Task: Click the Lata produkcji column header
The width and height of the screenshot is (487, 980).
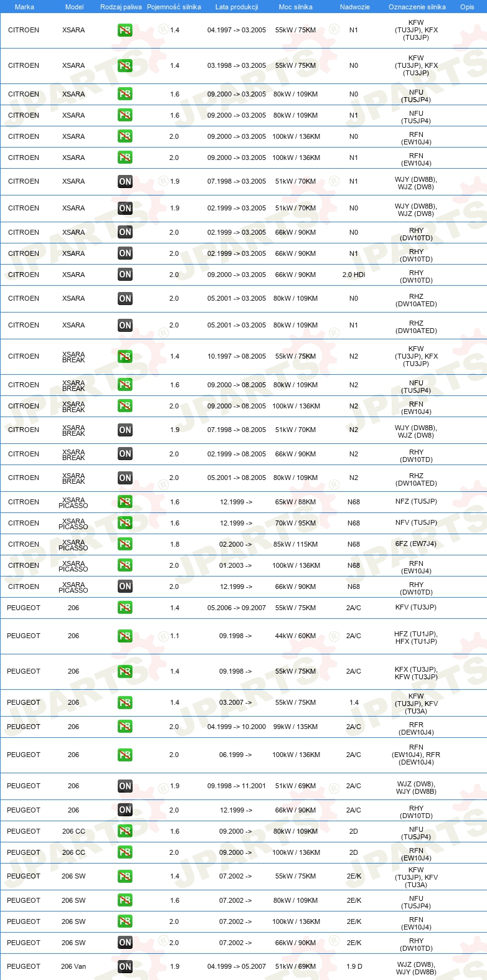Action: click(237, 7)
